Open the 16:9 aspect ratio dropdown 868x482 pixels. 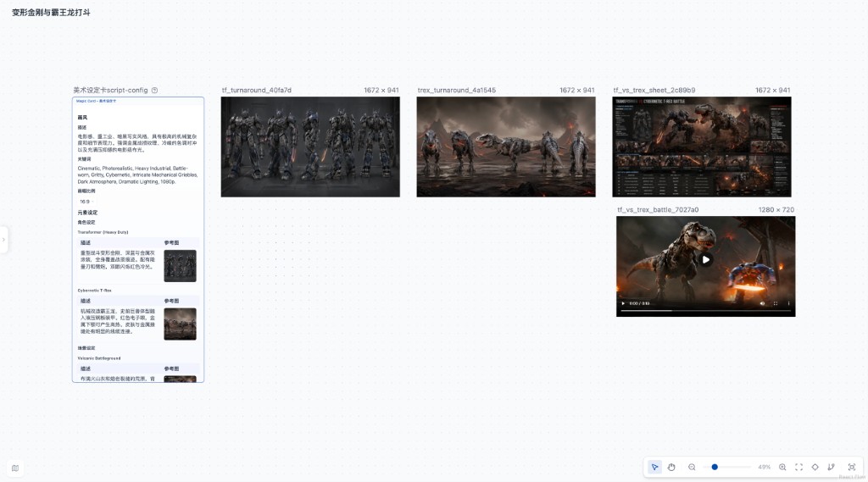(86, 202)
